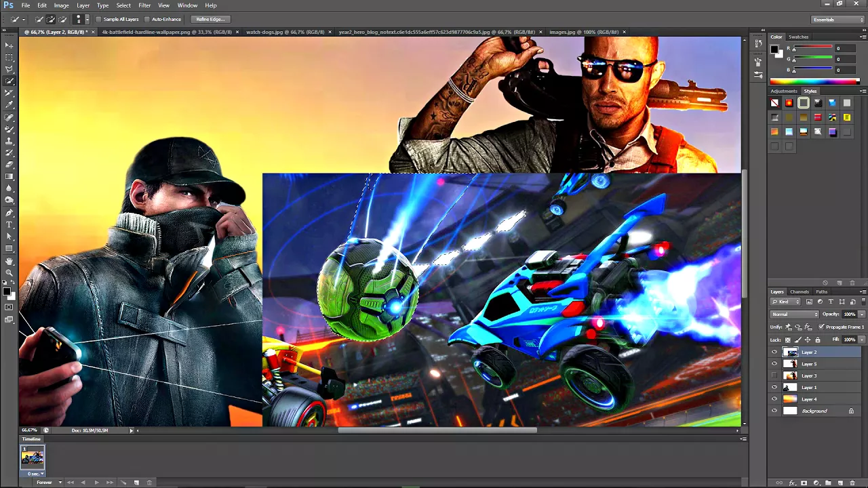Screen dimensions: 868x488
Task: Switch to the Channels tab
Action: click(800, 292)
